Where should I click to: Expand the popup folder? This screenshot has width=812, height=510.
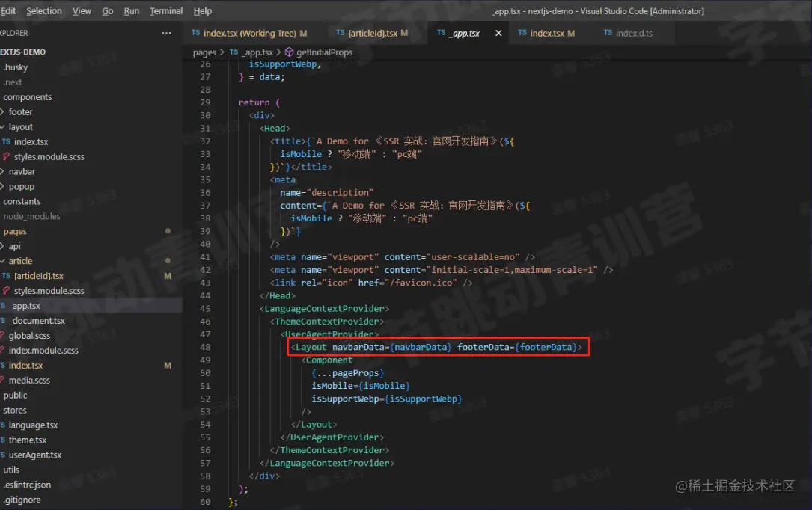pos(21,186)
